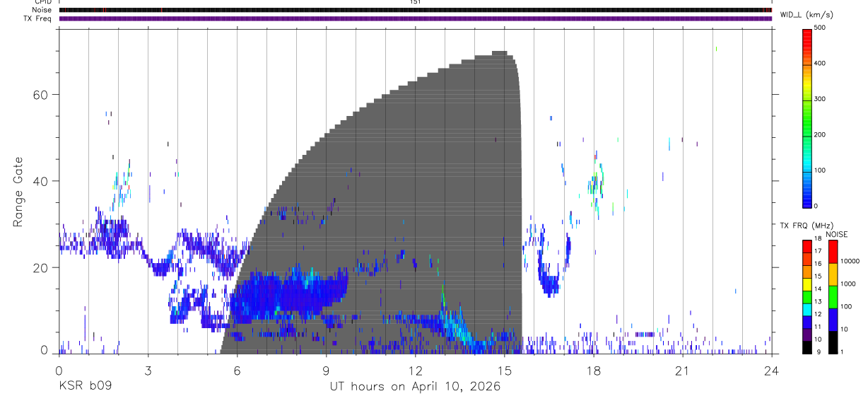
Task: Click the NOISE color scale bar
Action: tap(833, 297)
